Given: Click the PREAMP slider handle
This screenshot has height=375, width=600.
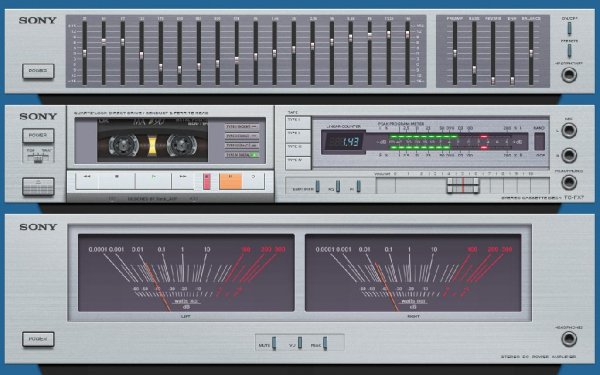Looking at the screenshot, I should pos(455,53).
